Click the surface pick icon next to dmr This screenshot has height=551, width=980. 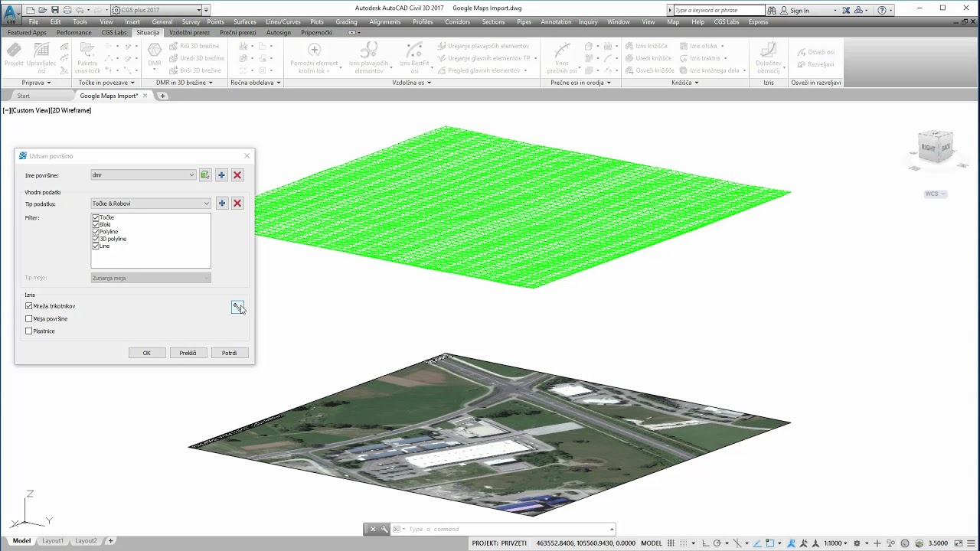[x=205, y=175]
